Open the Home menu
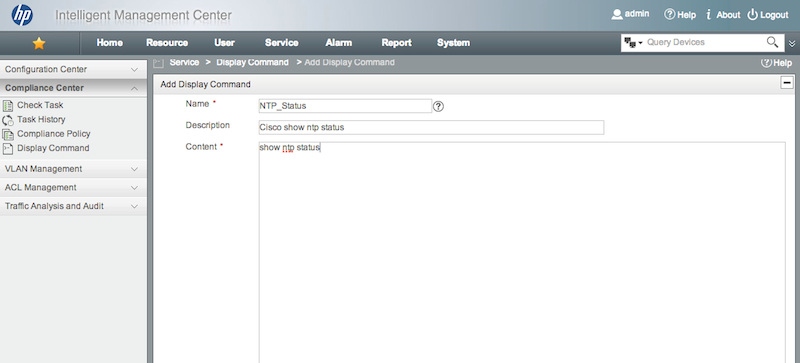Viewport: 800px width, 363px height. (x=110, y=43)
